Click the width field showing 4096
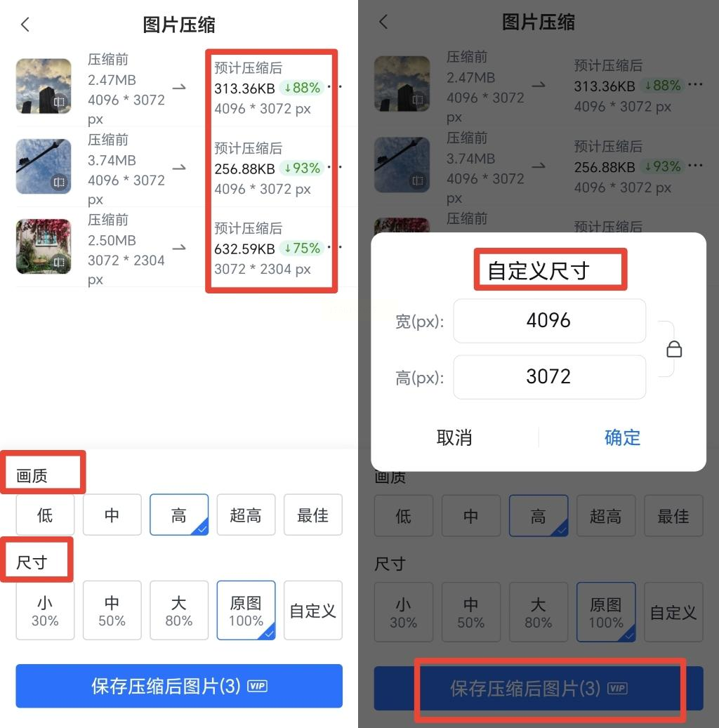Image resolution: width=719 pixels, height=728 pixels. (550, 321)
